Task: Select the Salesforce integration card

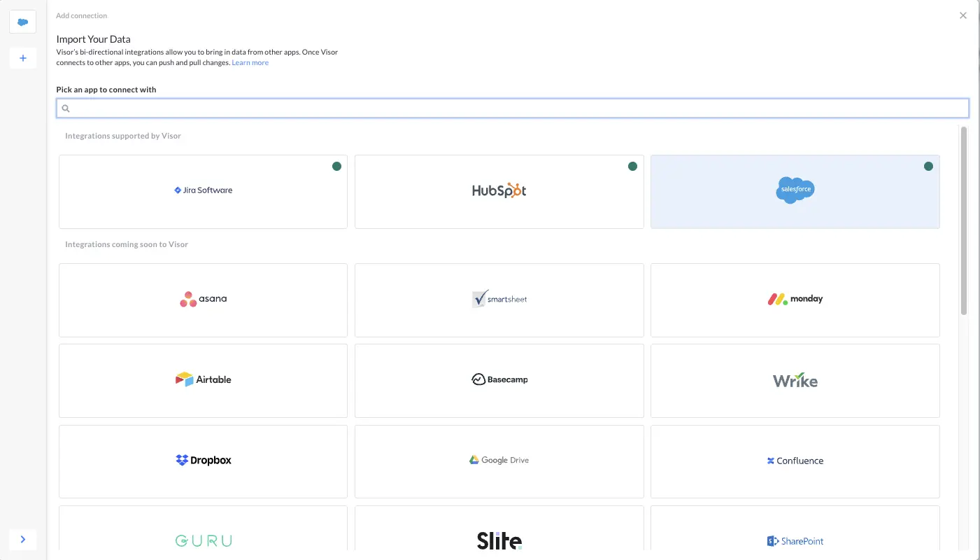Action: click(795, 192)
